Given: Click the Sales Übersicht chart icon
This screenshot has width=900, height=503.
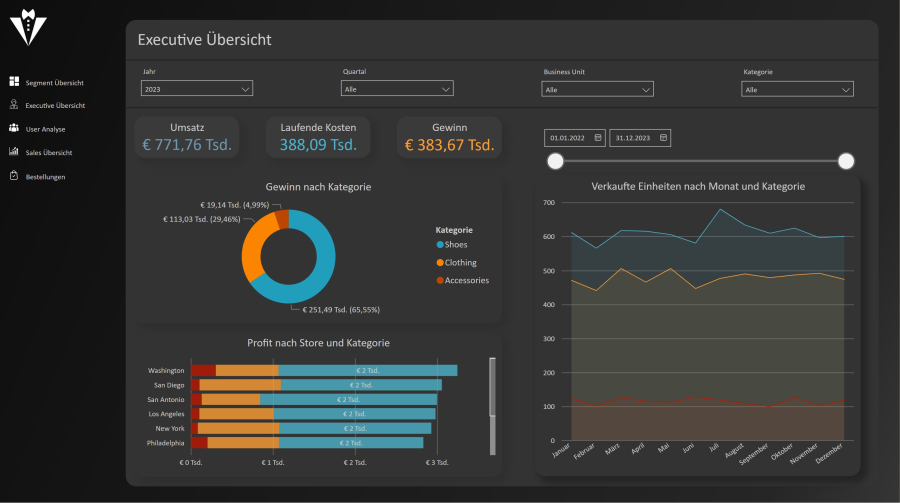Looking at the screenshot, I should click(x=14, y=153).
